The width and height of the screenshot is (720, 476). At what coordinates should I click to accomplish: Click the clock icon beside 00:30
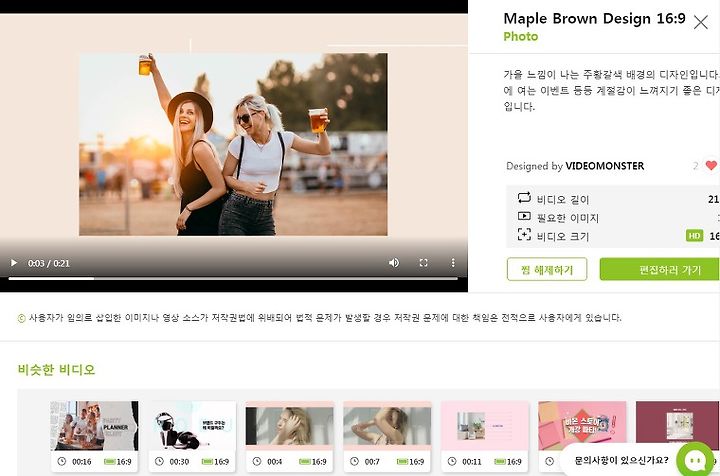click(x=159, y=461)
